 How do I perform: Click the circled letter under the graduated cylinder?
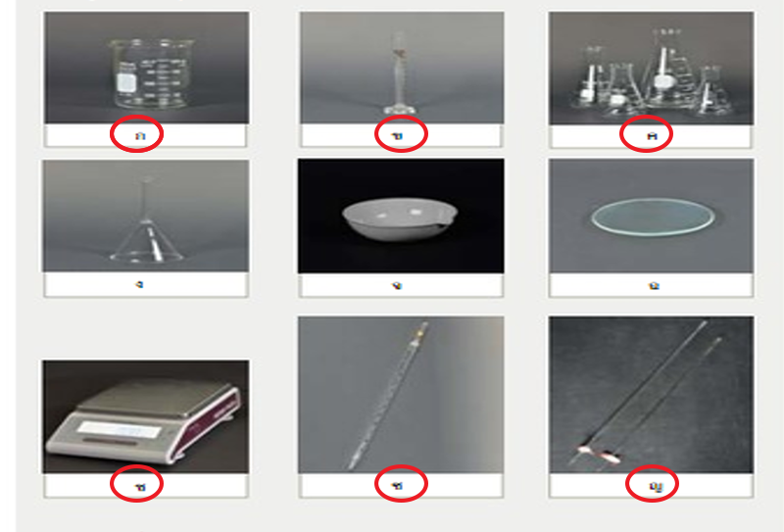(398, 135)
